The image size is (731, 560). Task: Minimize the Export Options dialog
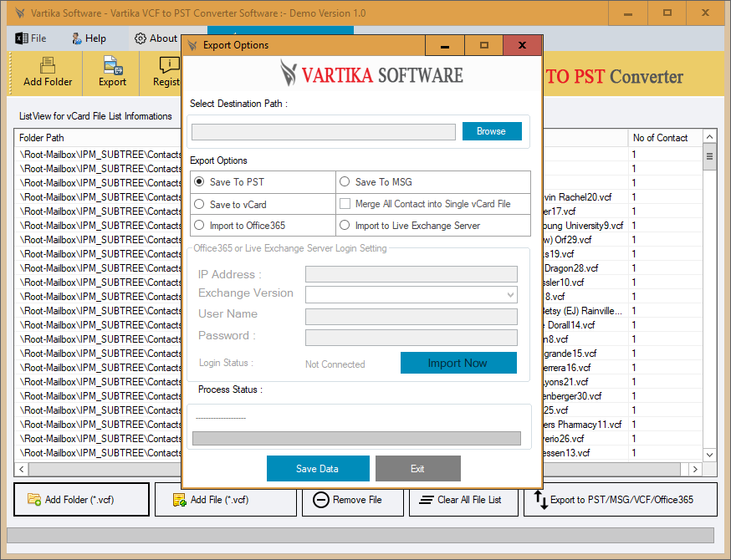coord(445,45)
